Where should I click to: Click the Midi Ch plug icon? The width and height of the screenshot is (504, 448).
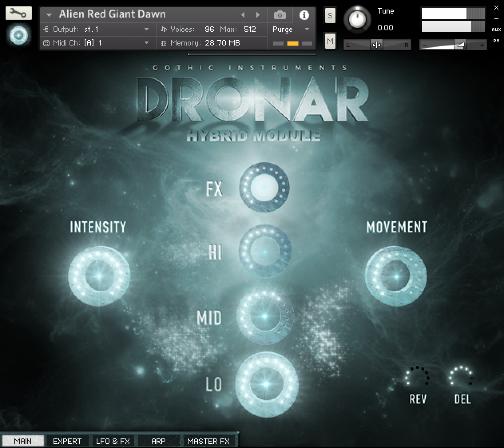point(46,43)
